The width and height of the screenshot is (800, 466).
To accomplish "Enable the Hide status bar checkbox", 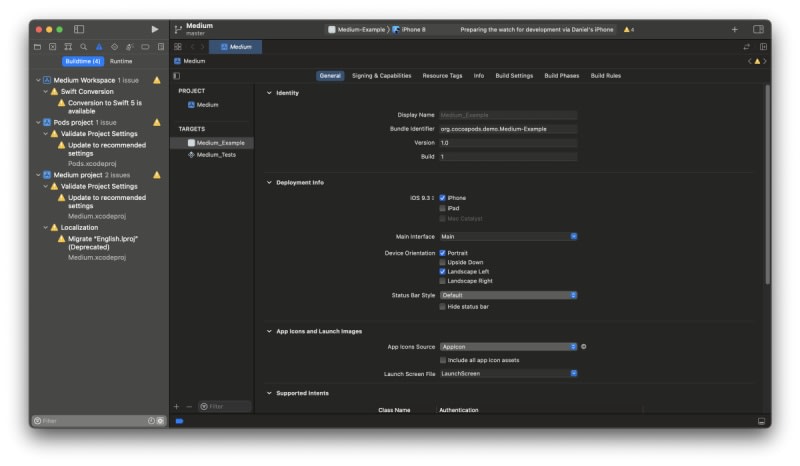I will (443, 306).
